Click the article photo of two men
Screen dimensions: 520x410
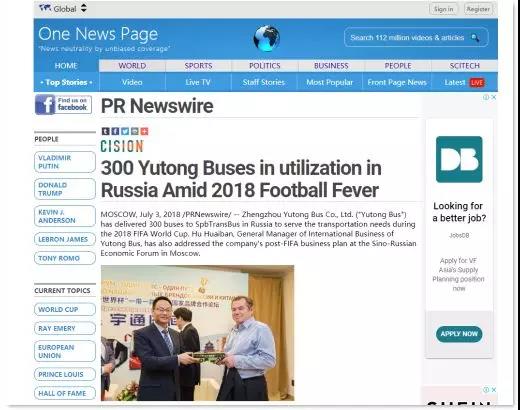(x=198, y=333)
